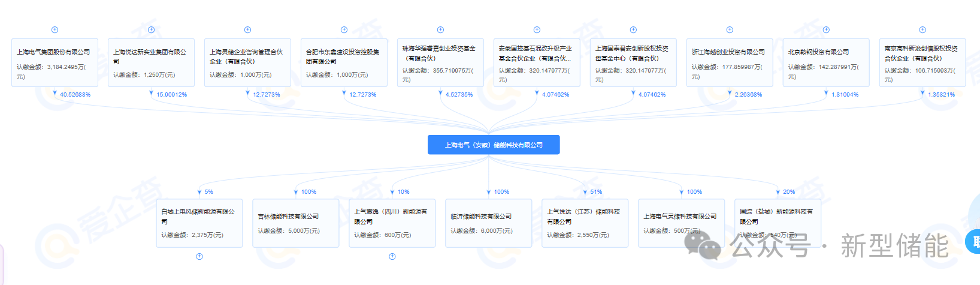Open 吉林储能科技有限公司 subsidiary card
The width and height of the screenshot is (980, 285).
point(296,223)
